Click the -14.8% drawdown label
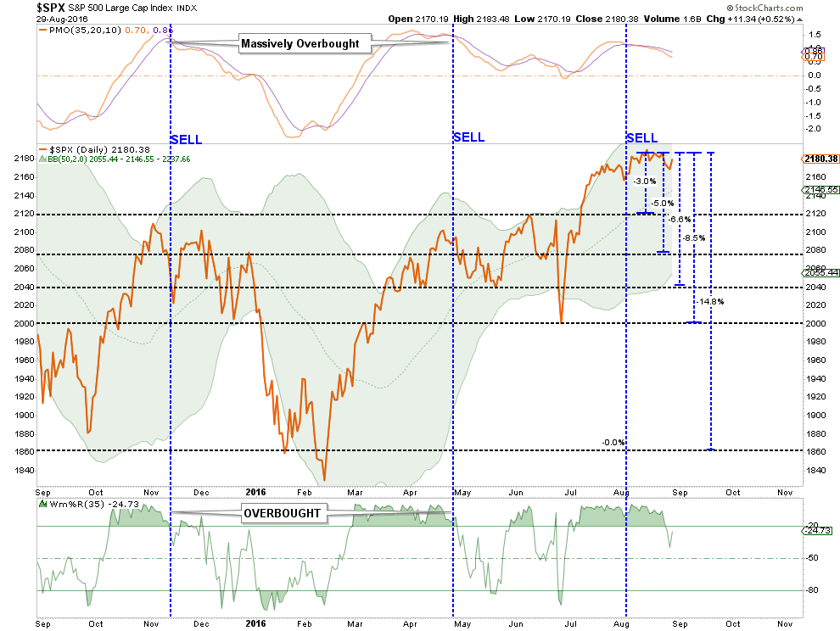The width and height of the screenshot is (840, 631). pyautogui.click(x=711, y=301)
